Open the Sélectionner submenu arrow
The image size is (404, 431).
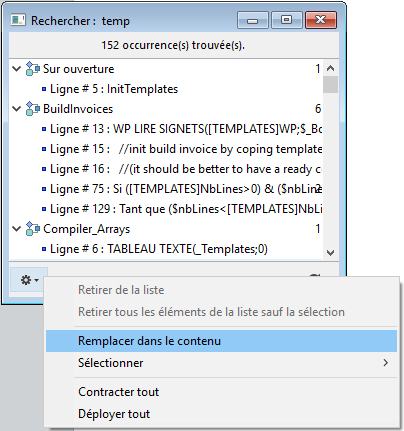386,363
